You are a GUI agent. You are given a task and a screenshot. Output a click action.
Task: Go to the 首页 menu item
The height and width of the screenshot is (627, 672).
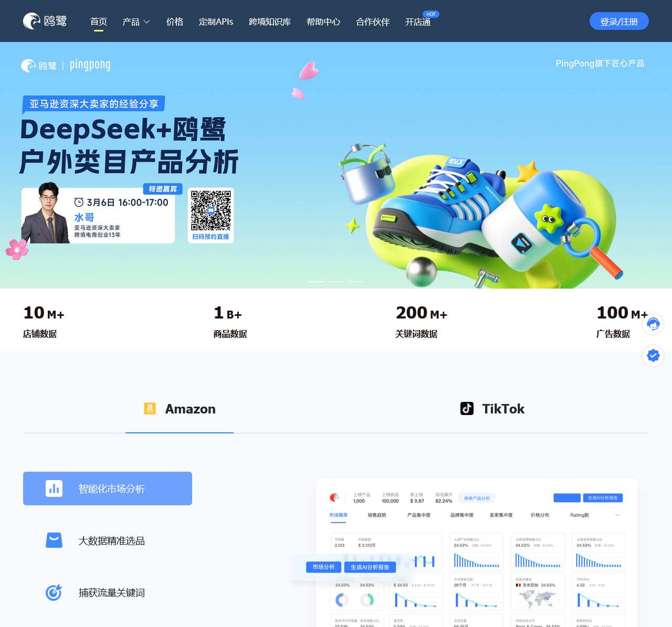[x=99, y=22]
